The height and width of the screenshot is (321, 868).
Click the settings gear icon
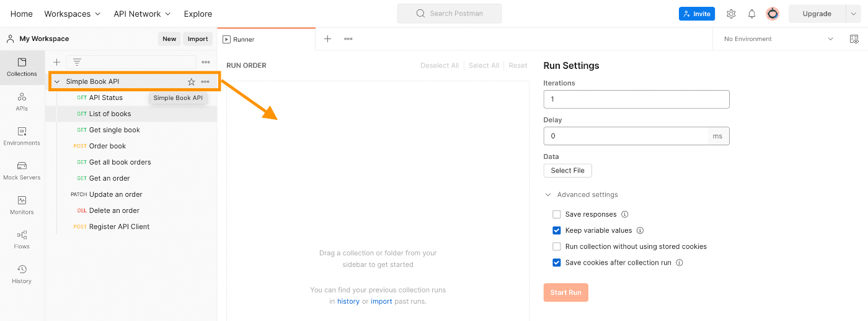click(731, 14)
